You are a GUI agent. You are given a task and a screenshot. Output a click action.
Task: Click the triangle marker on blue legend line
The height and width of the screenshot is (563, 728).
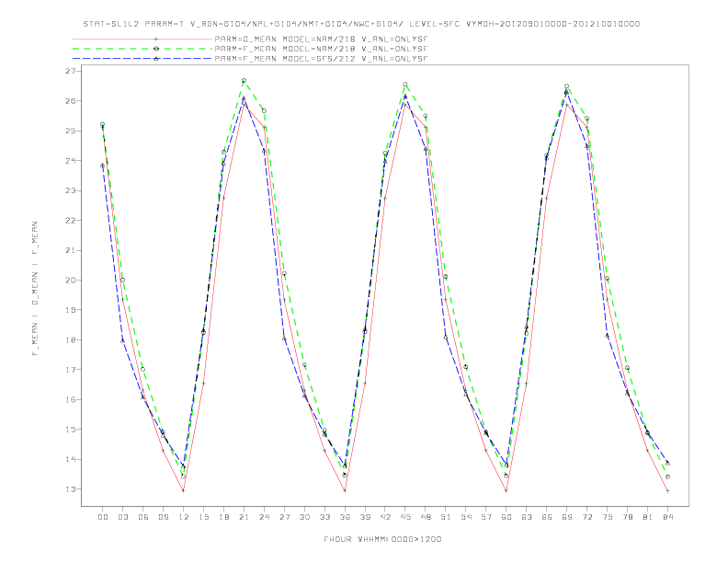[156, 59]
